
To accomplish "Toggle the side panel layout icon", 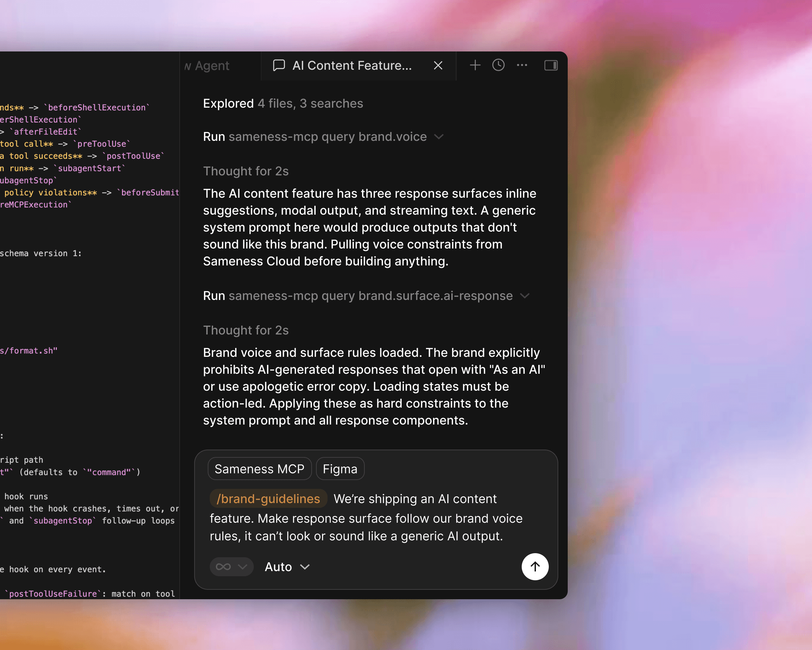I will point(550,65).
